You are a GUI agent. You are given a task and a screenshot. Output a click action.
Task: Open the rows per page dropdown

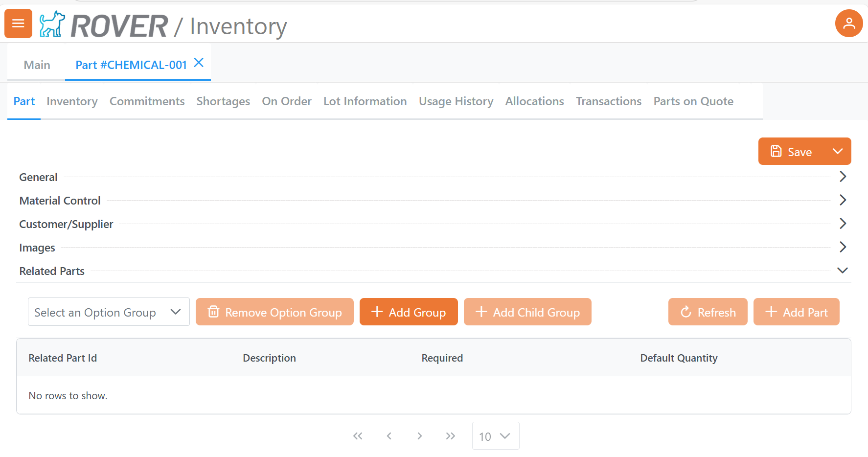pyautogui.click(x=495, y=436)
